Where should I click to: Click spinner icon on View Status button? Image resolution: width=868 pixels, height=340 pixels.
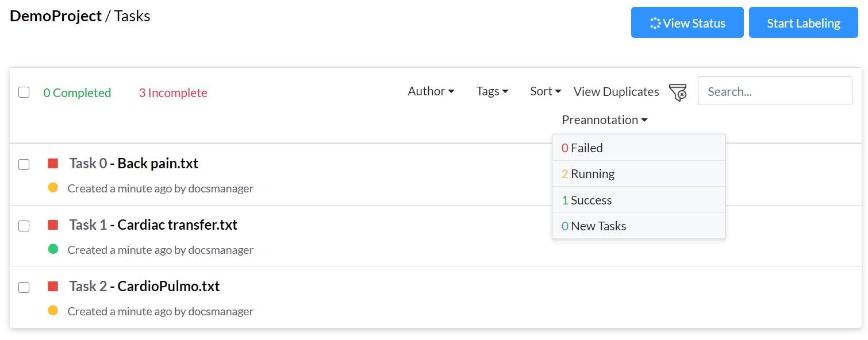pos(655,23)
